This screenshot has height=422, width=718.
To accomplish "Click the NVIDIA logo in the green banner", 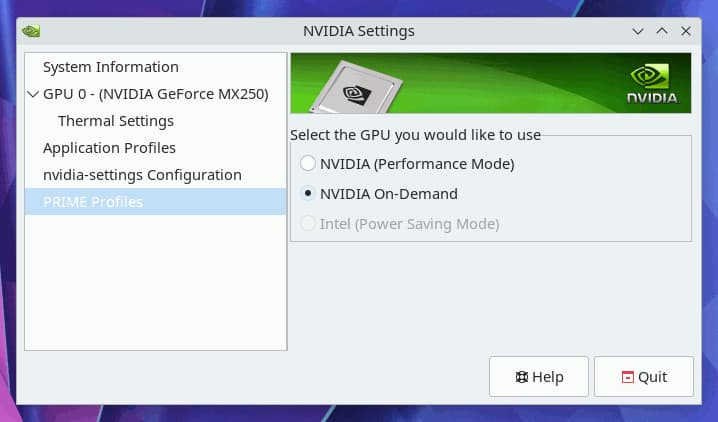I will (x=652, y=84).
